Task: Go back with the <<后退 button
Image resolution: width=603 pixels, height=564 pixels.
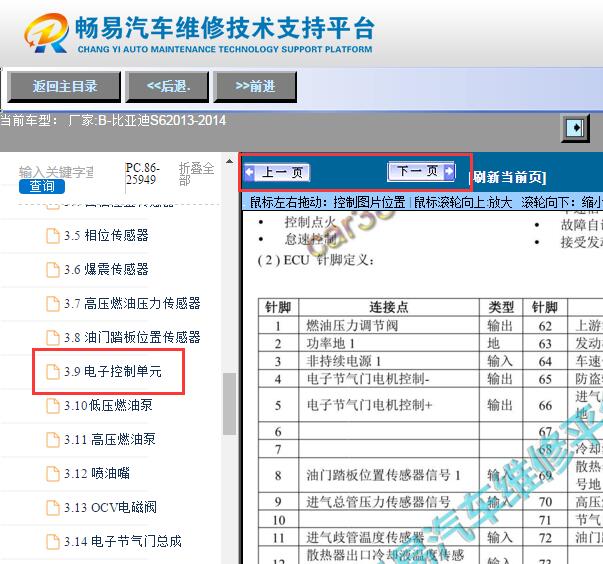Action: click(168, 87)
